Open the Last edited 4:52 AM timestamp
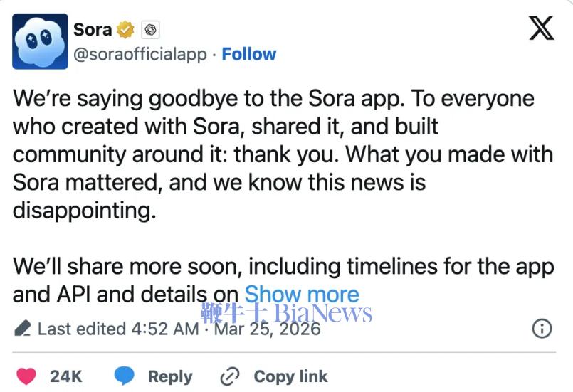Viewport: 573px width, 392px height. (x=118, y=329)
